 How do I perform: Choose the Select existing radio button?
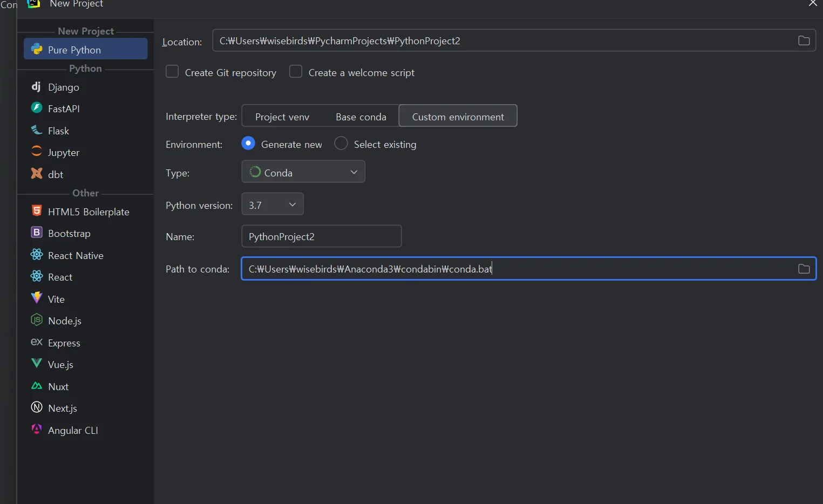coord(341,144)
